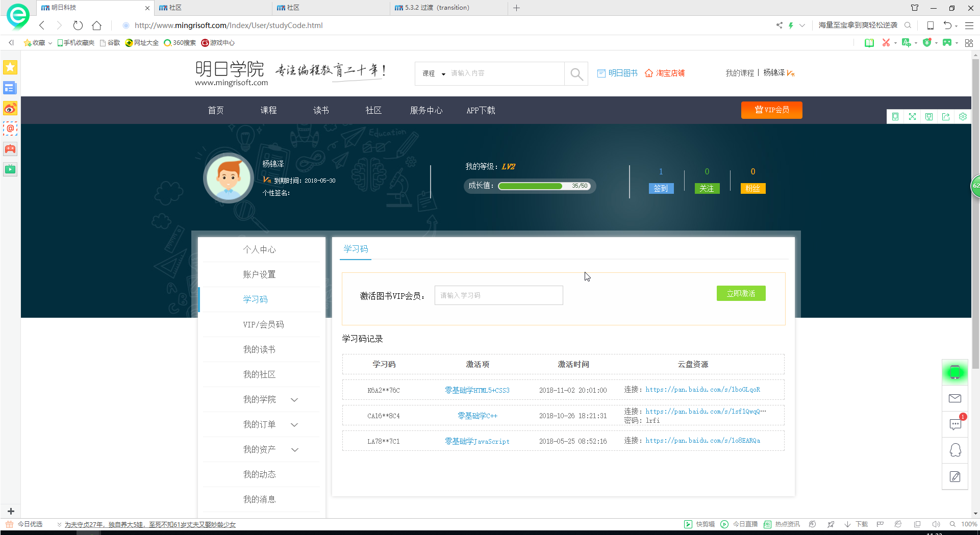The image size is (980, 535).
Task: Open the 收藏 bookmarks dropdown arrow
Action: click(x=50, y=43)
